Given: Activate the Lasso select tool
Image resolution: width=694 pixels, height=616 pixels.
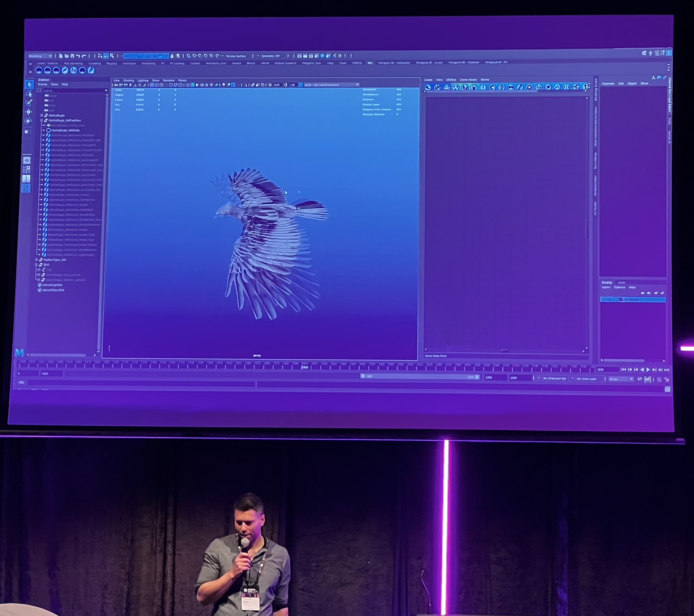Looking at the screenshot, I should pos(29,94).
